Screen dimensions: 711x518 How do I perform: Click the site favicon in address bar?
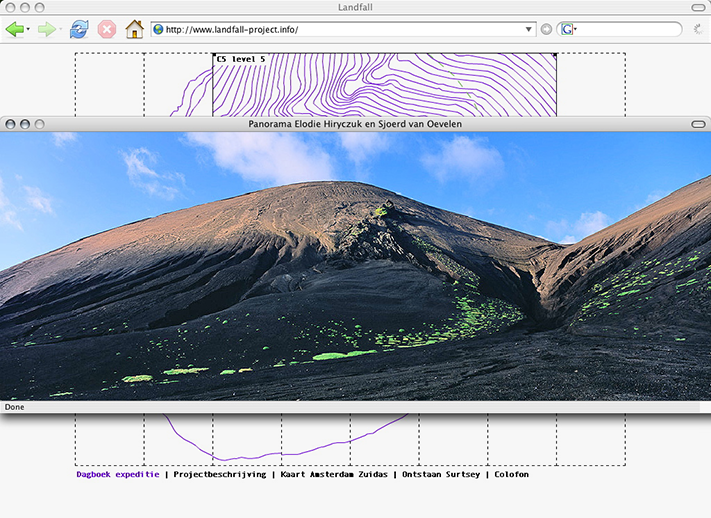pyautogui.click(x=158, y=29)
